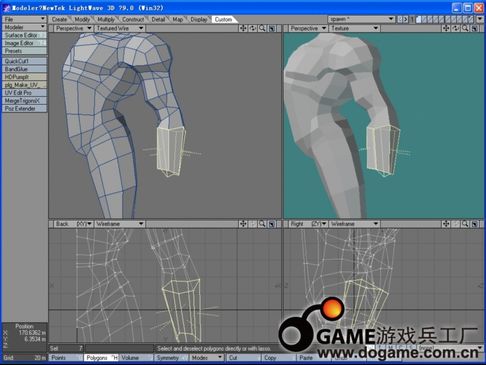Switch to the Detail tab
Viewport: 486px width, 365px height.
point(158,20)
